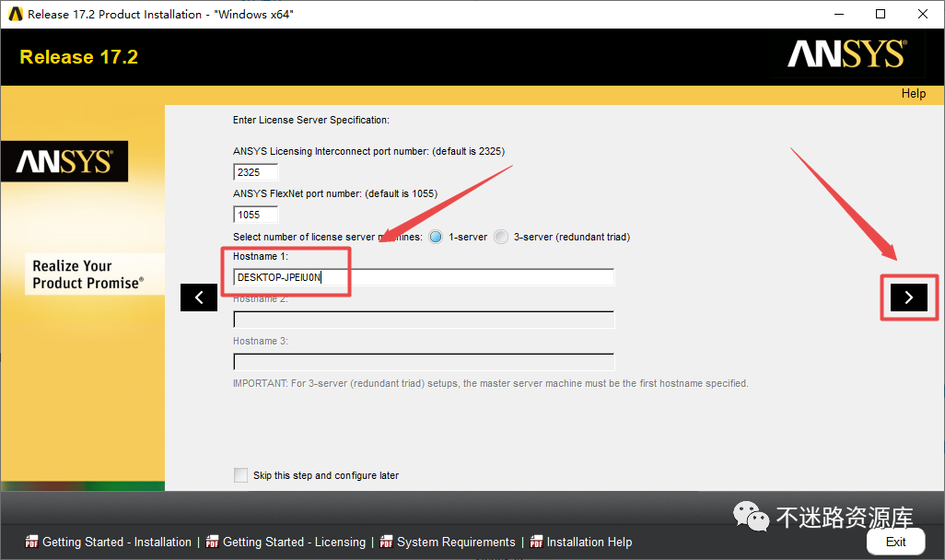Image resolution: width=945 pixels, height=560 pixels.
Task: Click the ANSYS logo in the sidebar
Action: pyautogui.click(x=64, y=161)
